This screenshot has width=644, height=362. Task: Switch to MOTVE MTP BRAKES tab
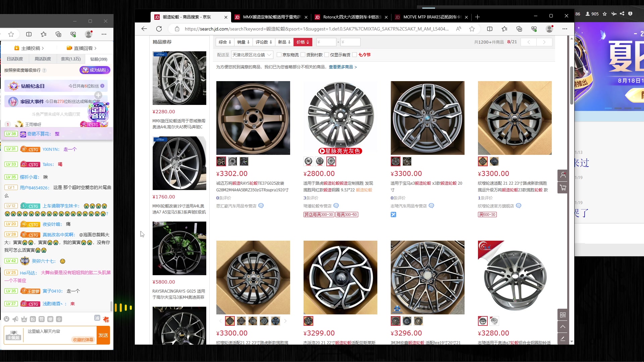click(x=432, y=17)
